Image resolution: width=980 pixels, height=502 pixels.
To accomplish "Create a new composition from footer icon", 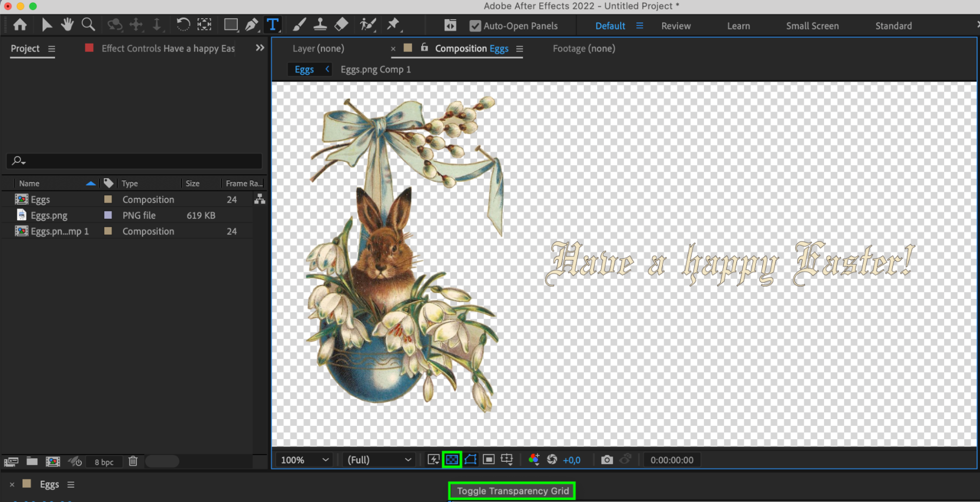I will click(x=53, y=461).
